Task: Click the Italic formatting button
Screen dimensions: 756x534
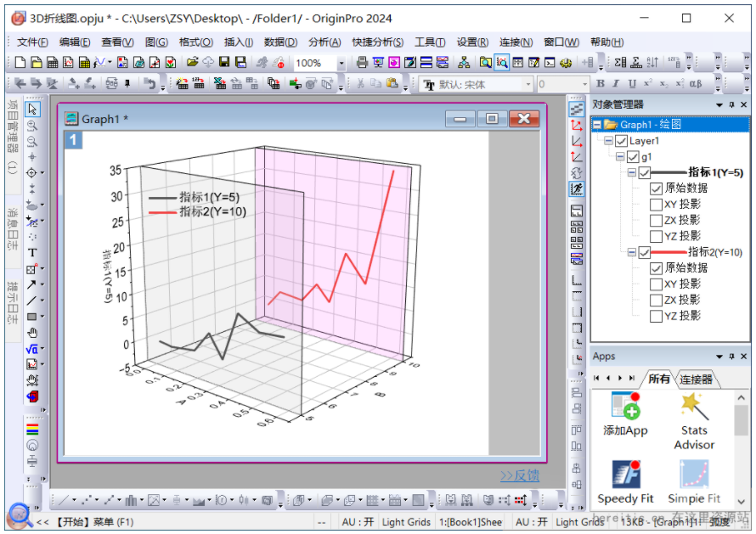Action: 616,84
